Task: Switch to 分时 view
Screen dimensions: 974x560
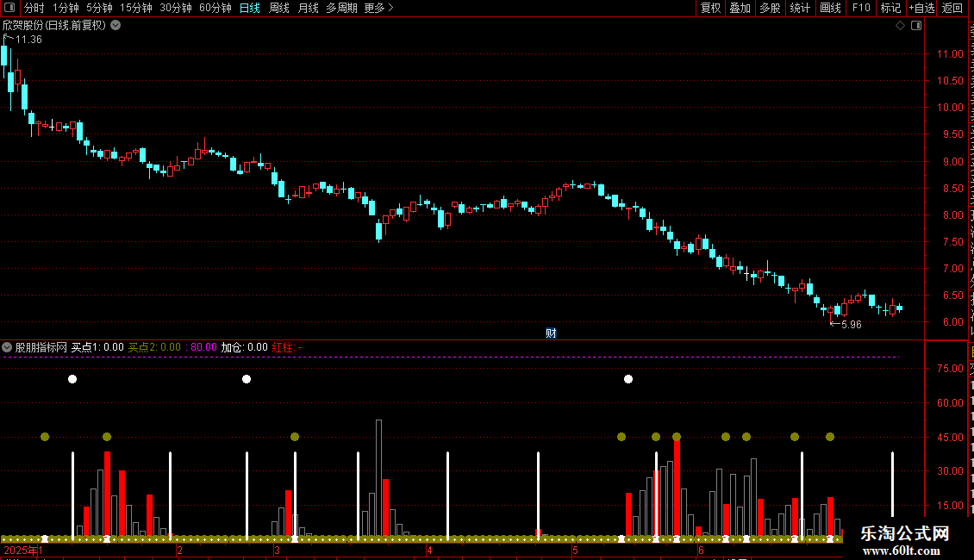Action: [34, 8]
